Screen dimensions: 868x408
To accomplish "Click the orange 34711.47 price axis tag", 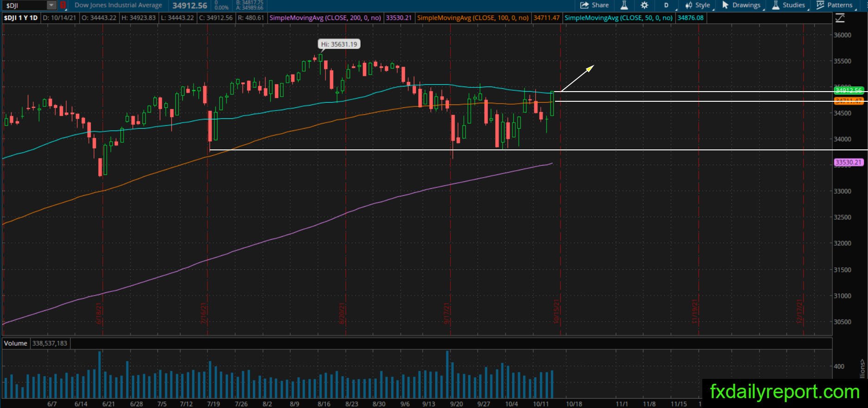I will (x=849, y=101).
